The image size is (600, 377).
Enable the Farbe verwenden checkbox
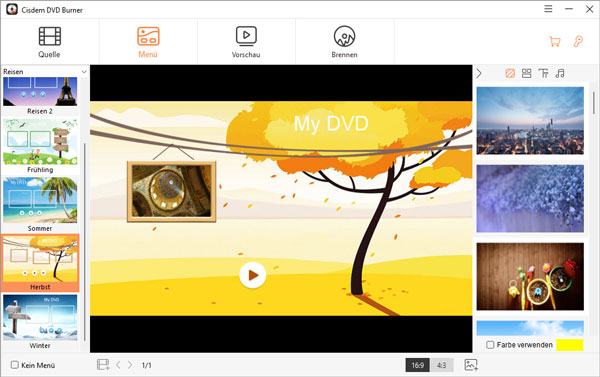tap(490, 345)
